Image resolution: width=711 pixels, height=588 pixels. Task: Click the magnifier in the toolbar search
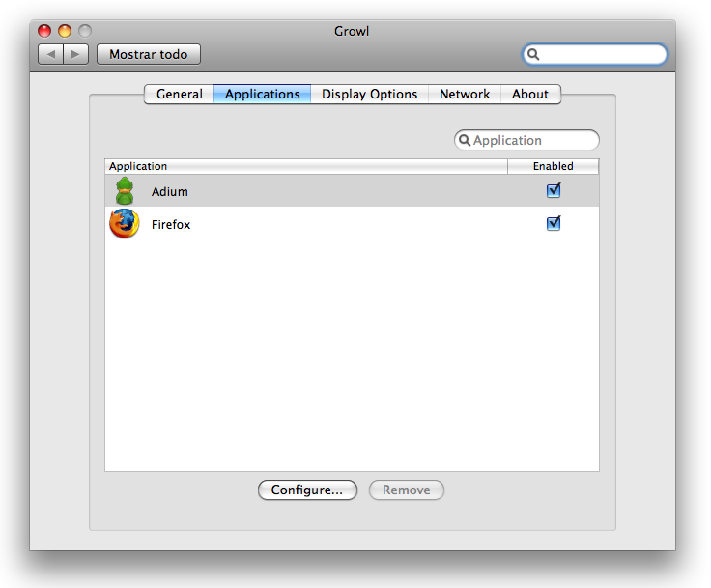click(x=533, y=54)
